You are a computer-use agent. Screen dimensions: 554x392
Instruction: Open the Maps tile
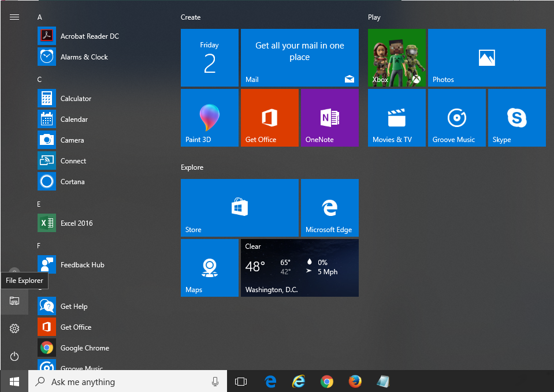pyautogui.click(x=209, y=267)
